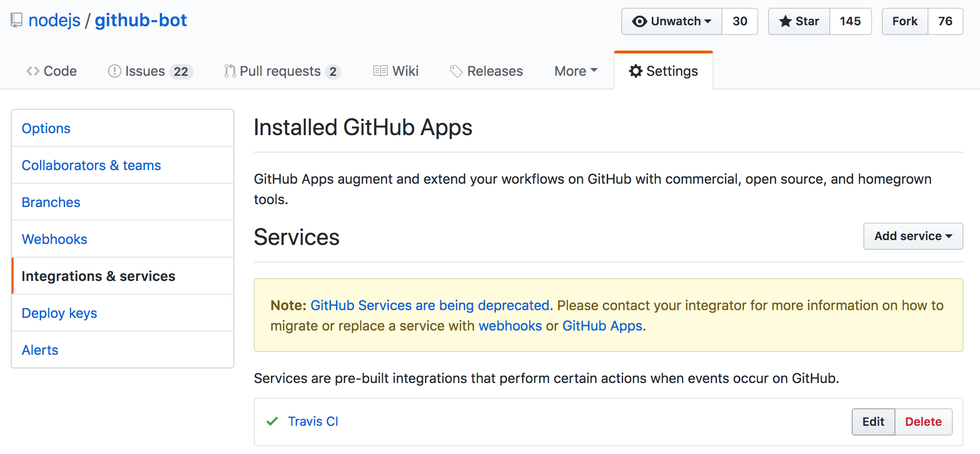
Task: Click the repository book icon beside nodejs
Action: tap(17, 20)
